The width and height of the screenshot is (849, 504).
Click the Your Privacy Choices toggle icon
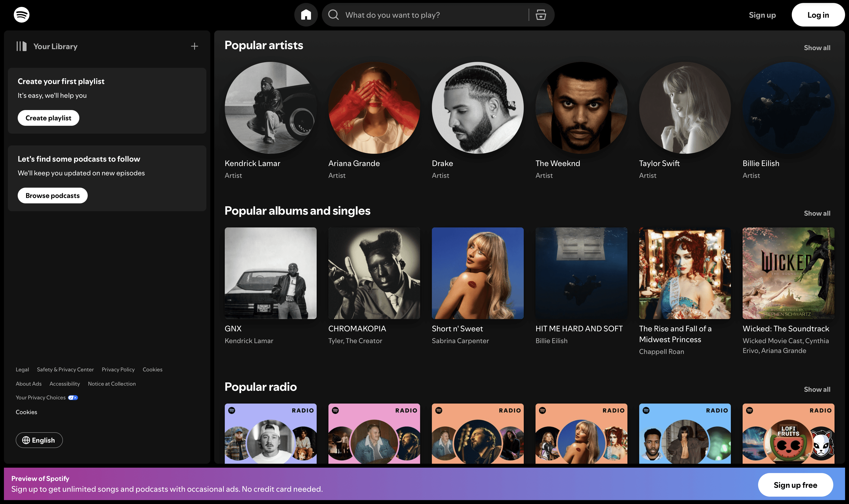pyautogui.click(x=73, y=398)
